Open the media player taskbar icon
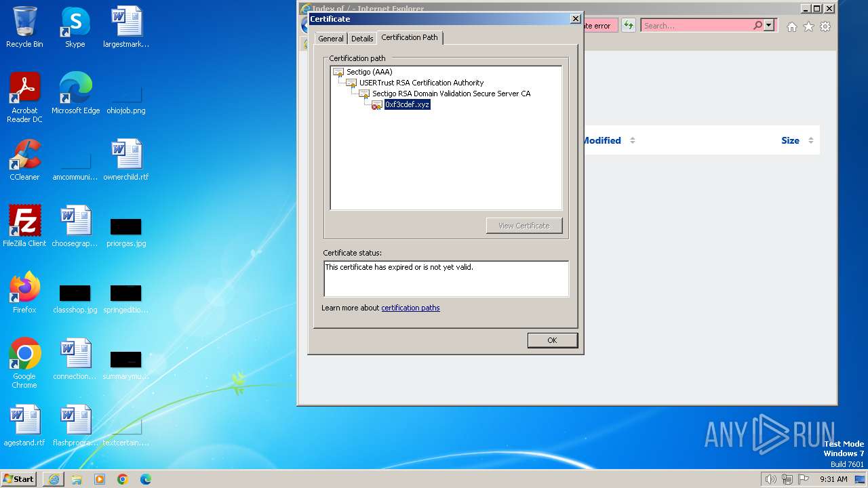Viewport: 868px width, 488px height. [100, 479]
